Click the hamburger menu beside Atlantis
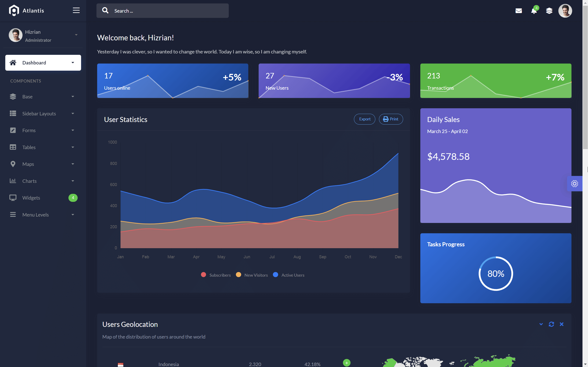The image size is (588, 367). click(x=76, y=10)
